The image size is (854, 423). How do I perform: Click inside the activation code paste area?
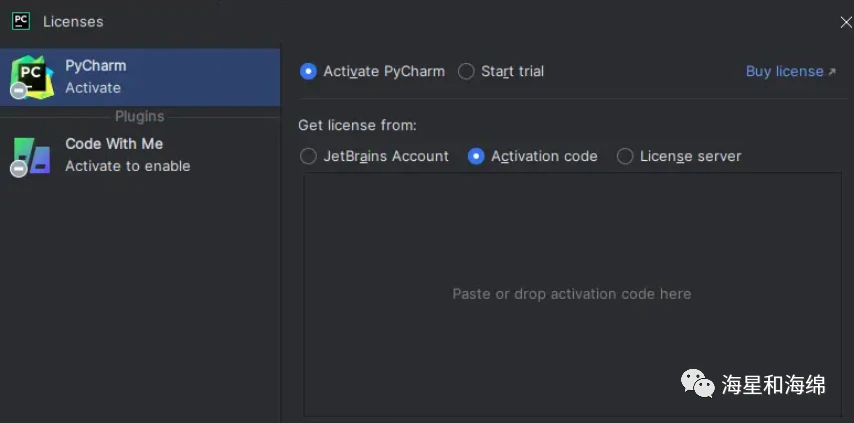[572, 295]
